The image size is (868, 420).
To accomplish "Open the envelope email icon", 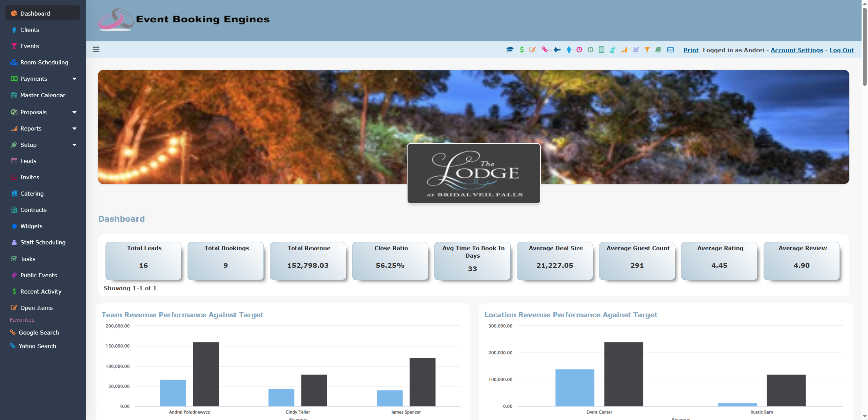I will pyautogui.click(x=670, y=49).
